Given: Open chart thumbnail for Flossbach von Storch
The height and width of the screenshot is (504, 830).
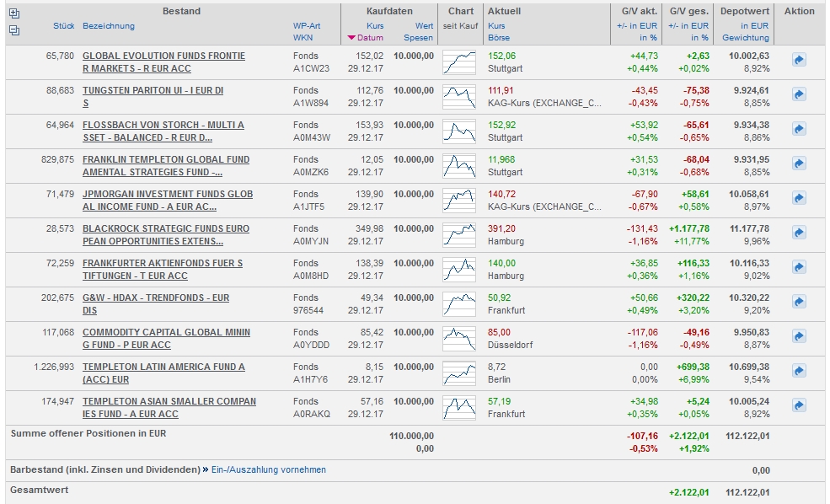Looking at the screenshot, I should [459, 131].
